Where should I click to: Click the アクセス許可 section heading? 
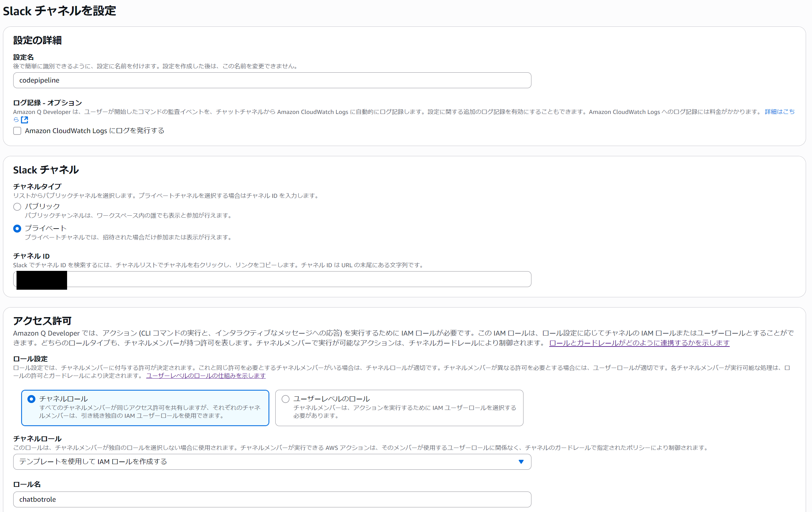(42, 320)
